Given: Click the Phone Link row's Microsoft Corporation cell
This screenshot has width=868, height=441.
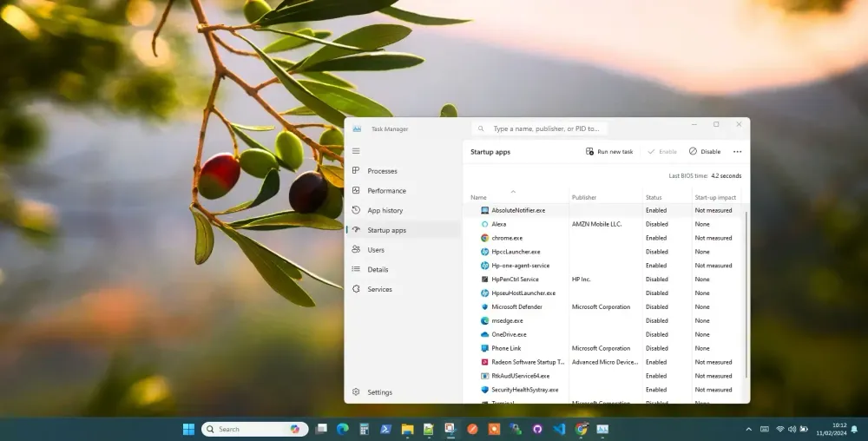Looking at the screenshot, I should click(602, 349).
